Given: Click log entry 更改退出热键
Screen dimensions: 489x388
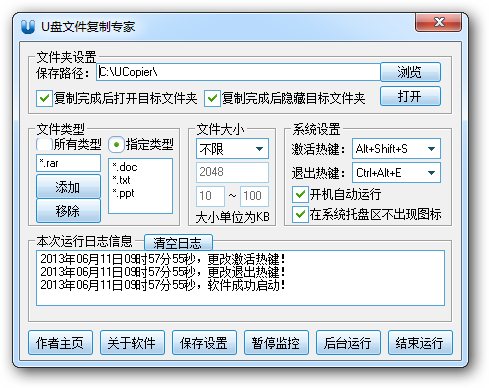Looking at the screenshot, I should point(163,272).
